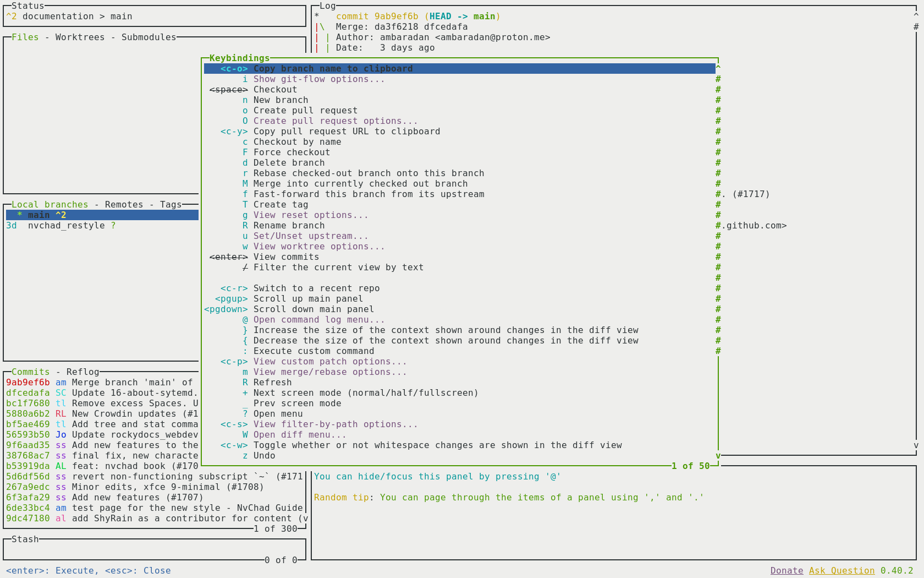Screen dimensions: 924x578
Task: Switch to the Reflog tab
Action: [x=82, y=372]
